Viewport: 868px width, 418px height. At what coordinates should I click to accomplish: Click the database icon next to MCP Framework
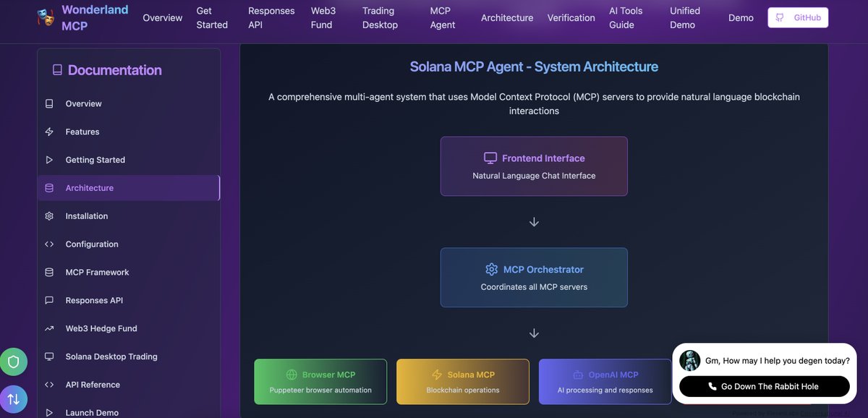tap(49, 273)
